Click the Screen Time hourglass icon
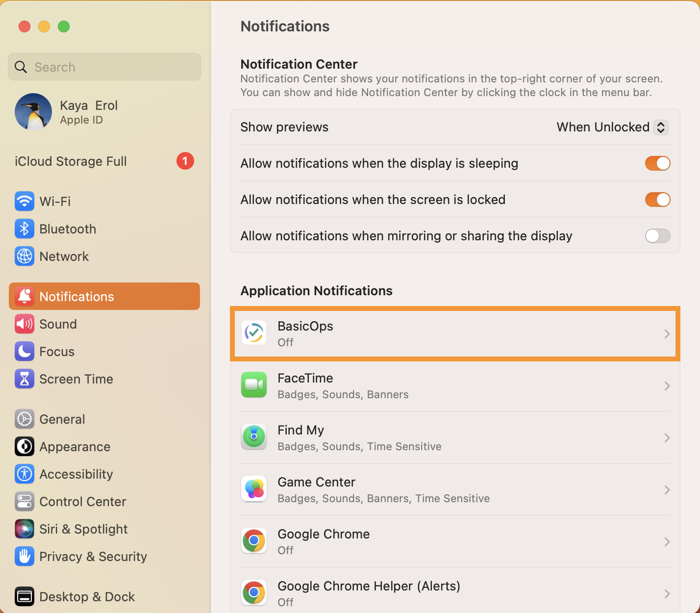The width and height of the screenshot is (700, 613). click(25, 379)
